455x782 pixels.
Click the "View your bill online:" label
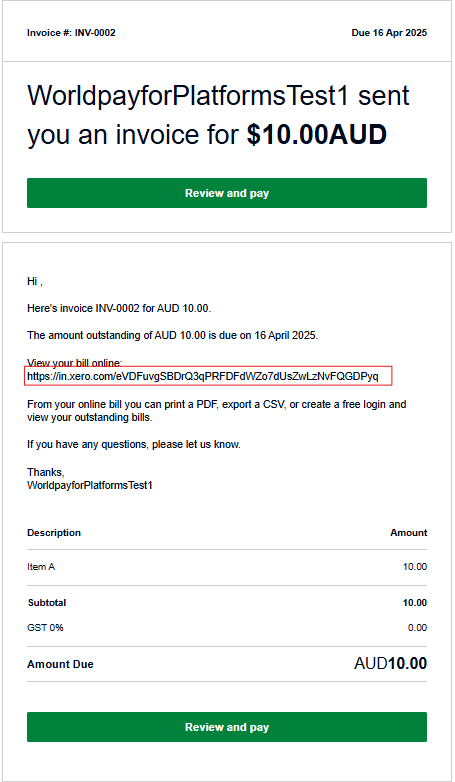[x=74, y=363]
